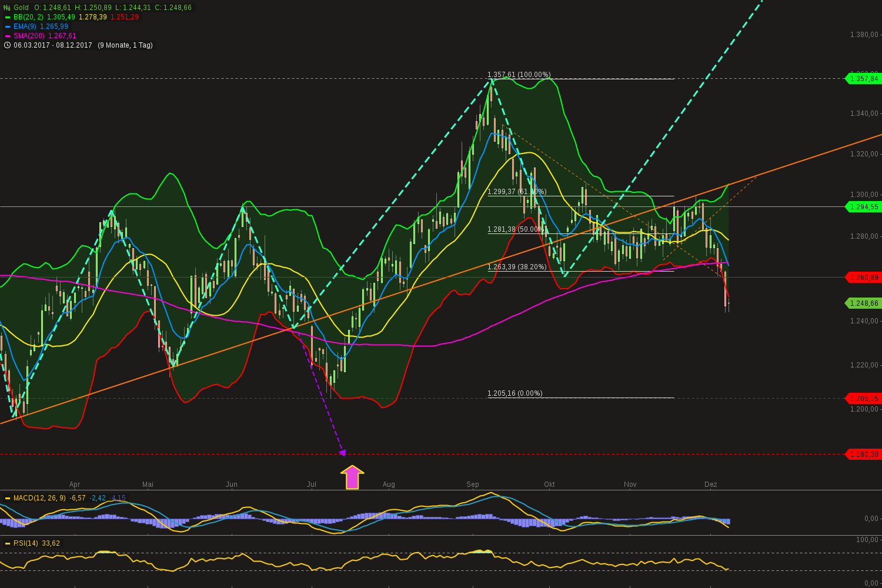Screen dimensions: 882x588
Task: Click the red price tag 1.205,15
Action: pyautogui.click(x=863, y=398)
